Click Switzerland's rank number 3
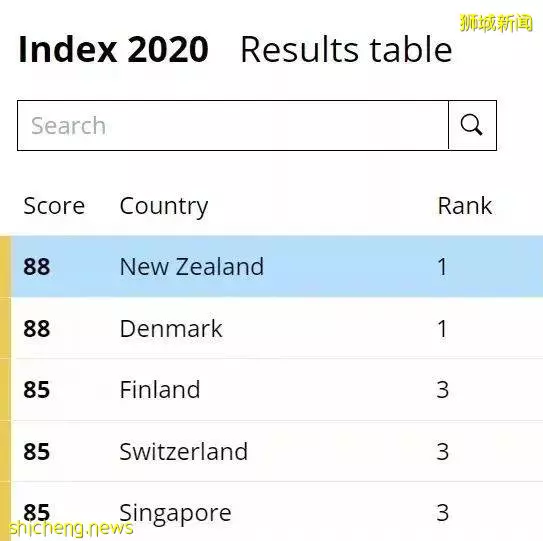The image size is (543, 541). pyautogui.click(x=443, y=451)
